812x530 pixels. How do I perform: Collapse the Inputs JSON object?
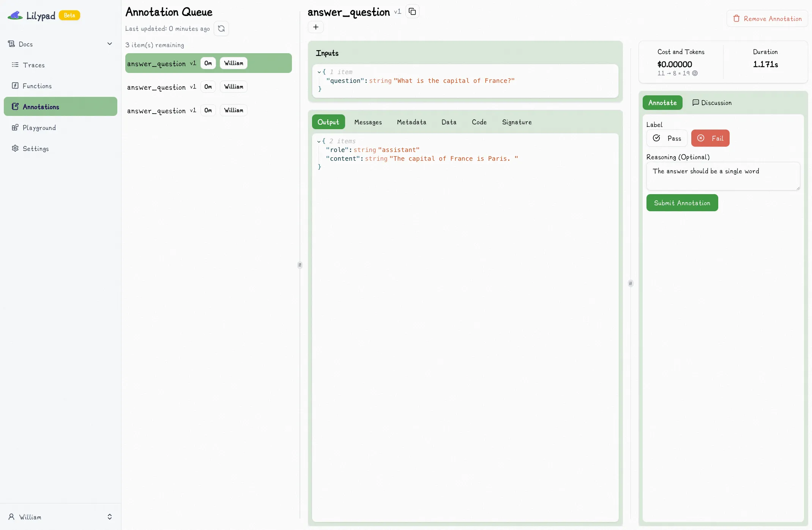pyautogui.click(x=319, y=72)
